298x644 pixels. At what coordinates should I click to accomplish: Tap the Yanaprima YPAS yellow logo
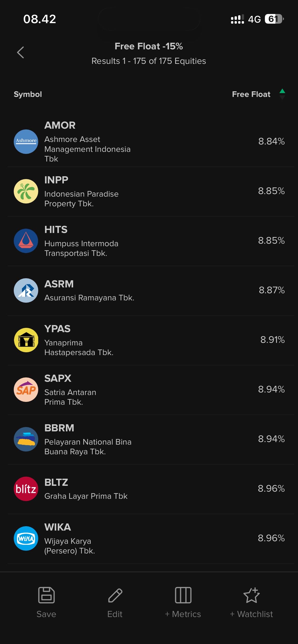(26, 340)
